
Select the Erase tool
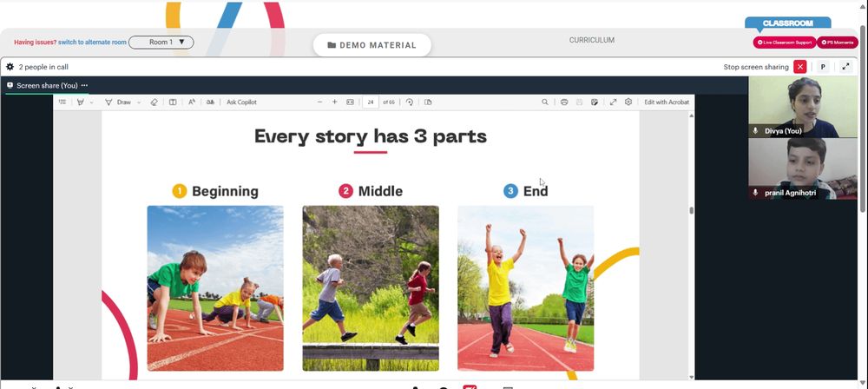155,102
